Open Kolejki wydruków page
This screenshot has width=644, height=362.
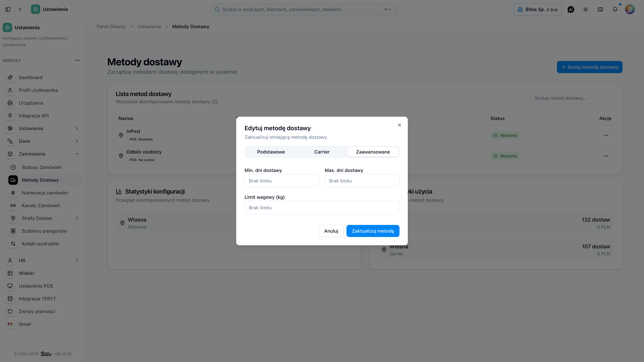coord(40,244)
